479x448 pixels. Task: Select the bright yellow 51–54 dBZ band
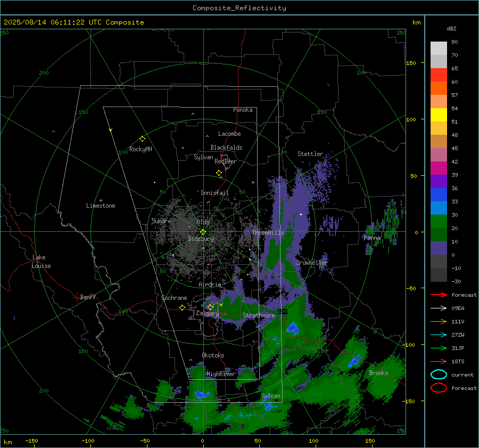click(439, 115)
